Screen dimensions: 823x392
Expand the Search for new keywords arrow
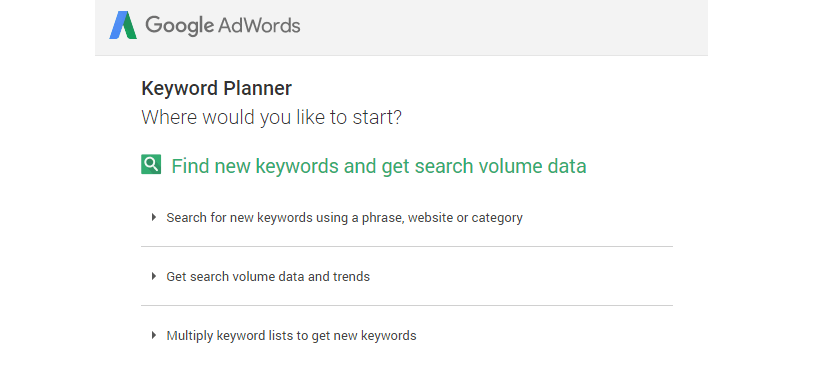coord(154,217)
